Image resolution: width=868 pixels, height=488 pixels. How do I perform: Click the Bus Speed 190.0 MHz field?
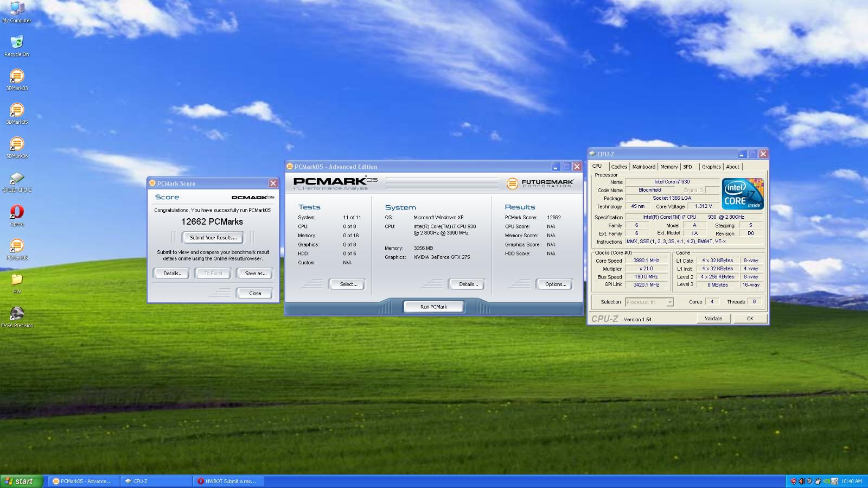[646, 277]
